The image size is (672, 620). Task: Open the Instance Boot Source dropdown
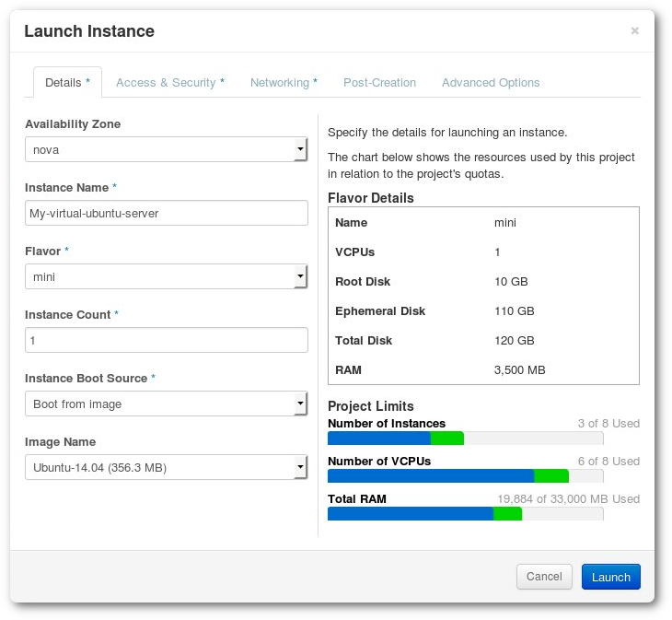[167, 404]
